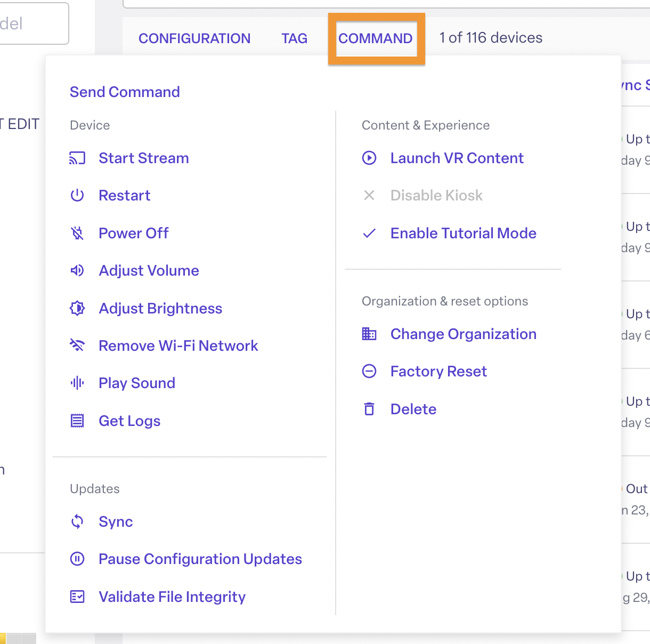650x644 pixels.
Task: Click the Get Logs command
Action: [129, 421]
